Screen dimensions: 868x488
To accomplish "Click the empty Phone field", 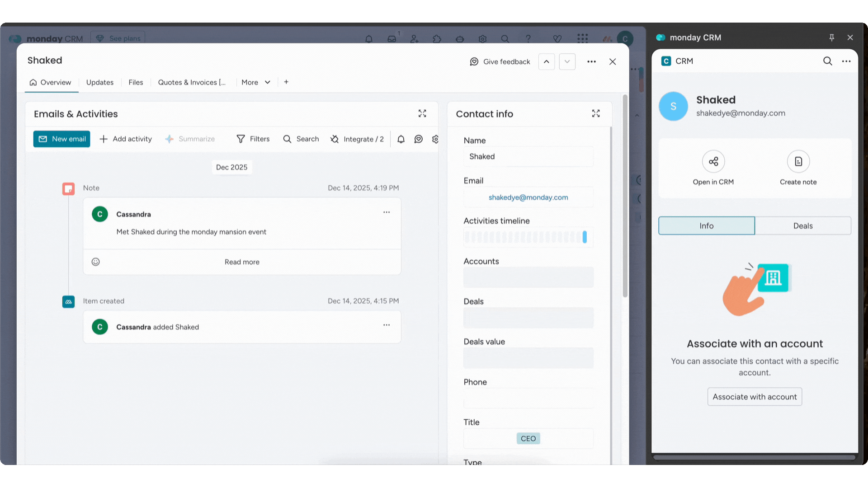I will click(x=528, y=398).
